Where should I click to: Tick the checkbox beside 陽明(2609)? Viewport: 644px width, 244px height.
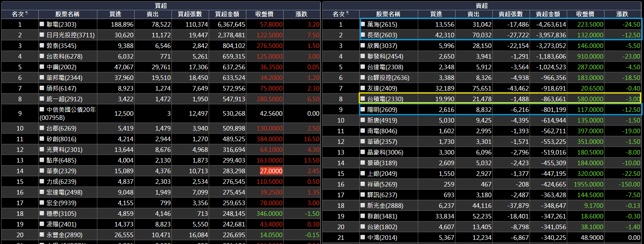[x=363, y=109]
